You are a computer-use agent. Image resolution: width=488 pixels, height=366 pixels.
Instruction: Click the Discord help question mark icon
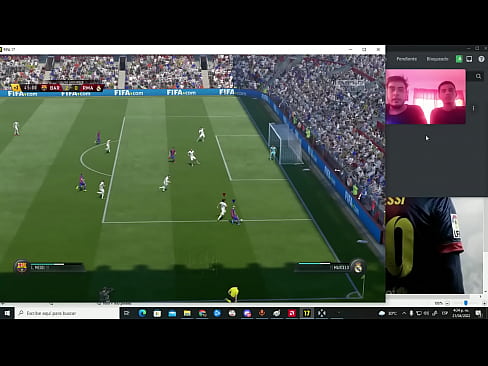481,59
